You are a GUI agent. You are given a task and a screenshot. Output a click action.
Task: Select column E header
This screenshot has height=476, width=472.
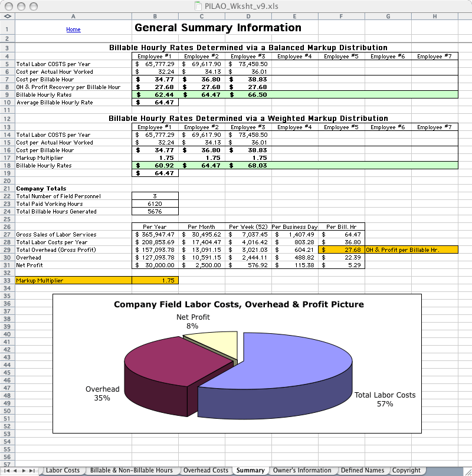click(295, 17)
